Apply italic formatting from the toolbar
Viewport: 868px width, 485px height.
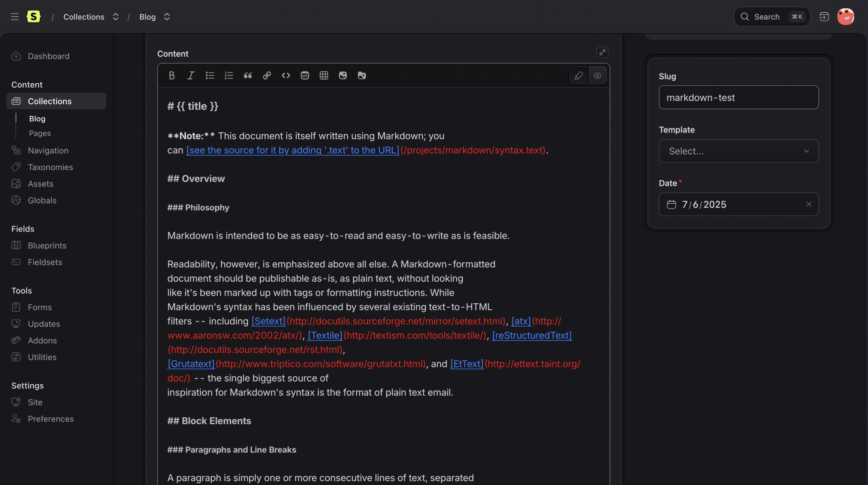pos(191,75)
